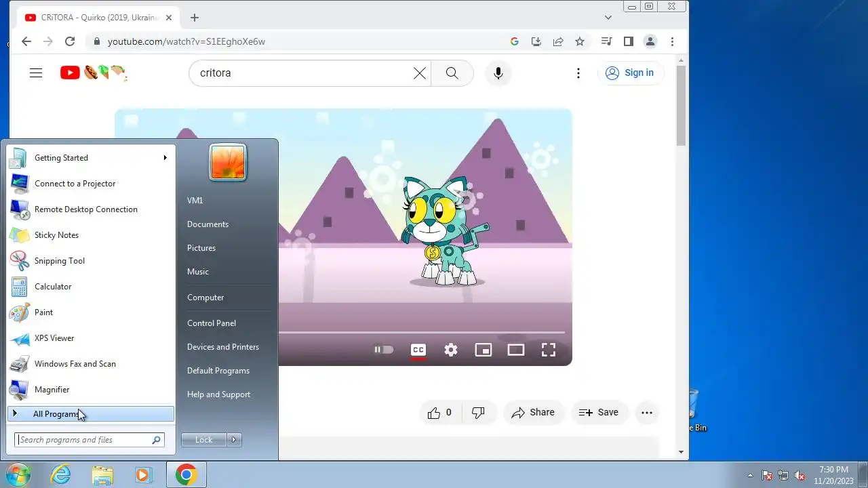Go back to the previous page

[26, 41]
